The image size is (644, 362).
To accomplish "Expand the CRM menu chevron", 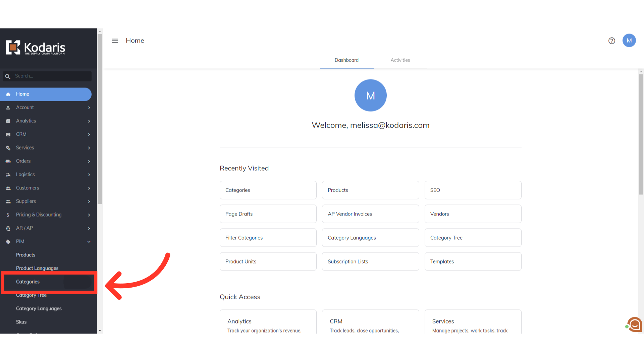I will coord(89,134).
